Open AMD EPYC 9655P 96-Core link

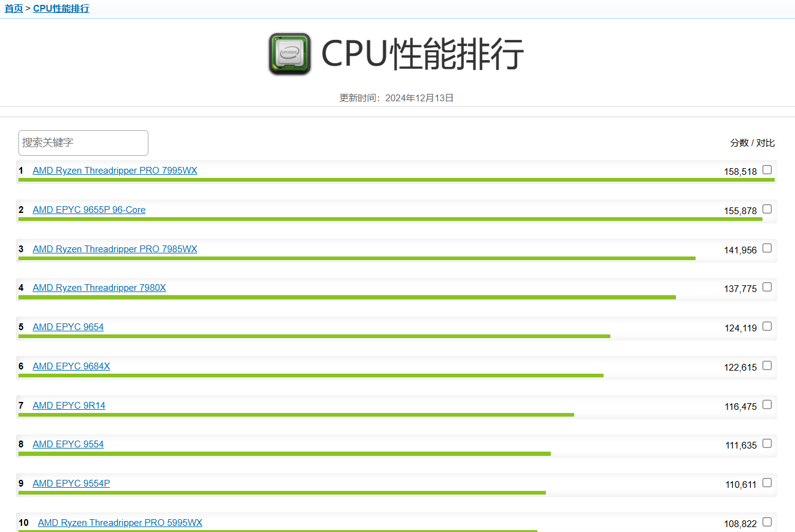[89, 210]
